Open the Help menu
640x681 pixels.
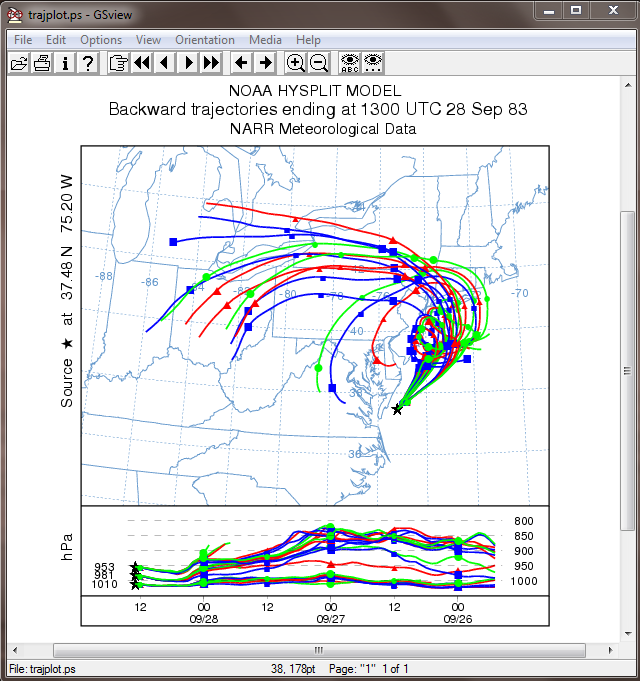pyautogui.click(x=308, y=40)
